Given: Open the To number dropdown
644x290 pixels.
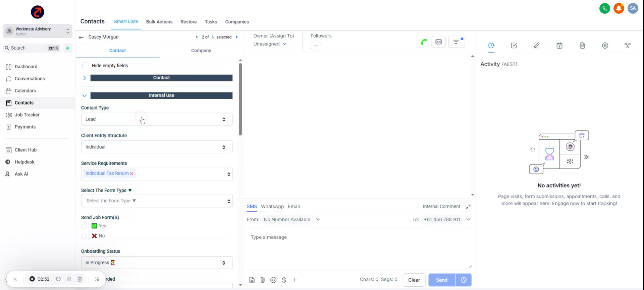Looking at the screenshot, I should tap(447, 220).
